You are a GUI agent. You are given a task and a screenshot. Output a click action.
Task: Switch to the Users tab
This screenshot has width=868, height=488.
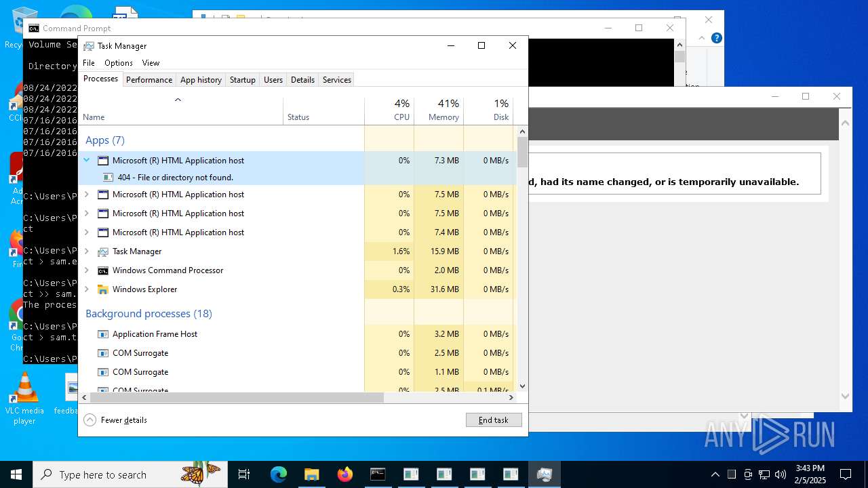(x=273, y=80)
